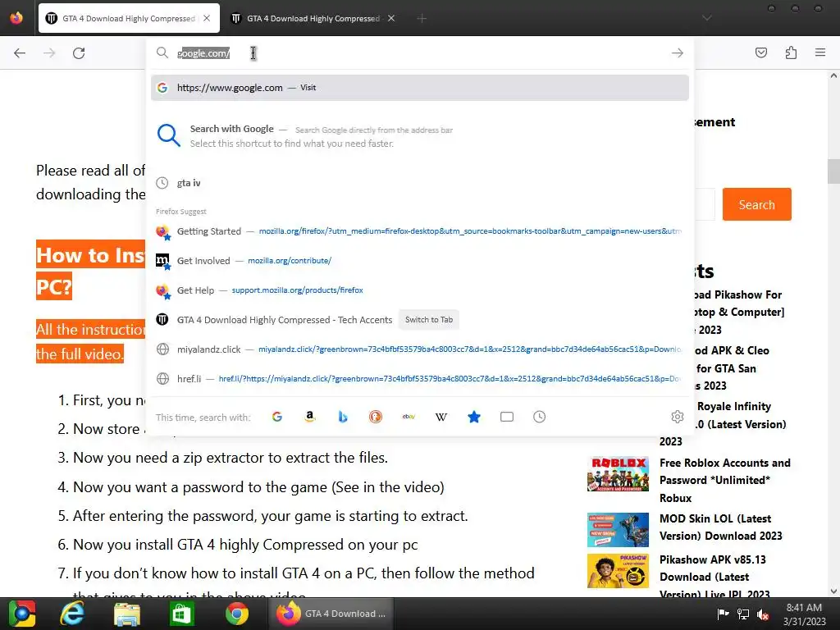
Task: Open Save to Pocket icon
Action: click(760, 52)
